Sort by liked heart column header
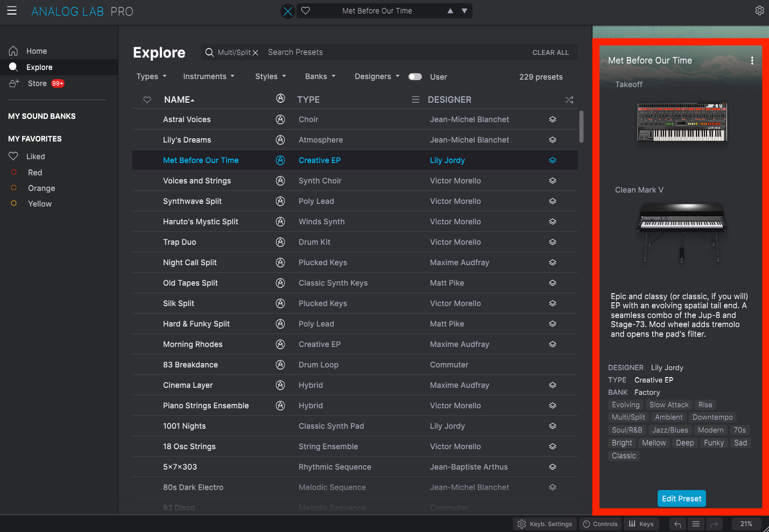 coord(147,100)
